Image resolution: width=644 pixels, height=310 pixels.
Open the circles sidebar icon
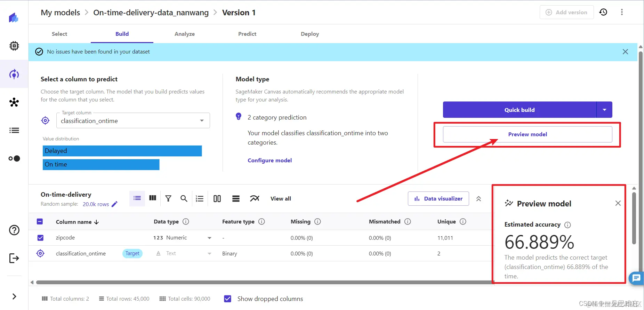(x=14, y=158)
